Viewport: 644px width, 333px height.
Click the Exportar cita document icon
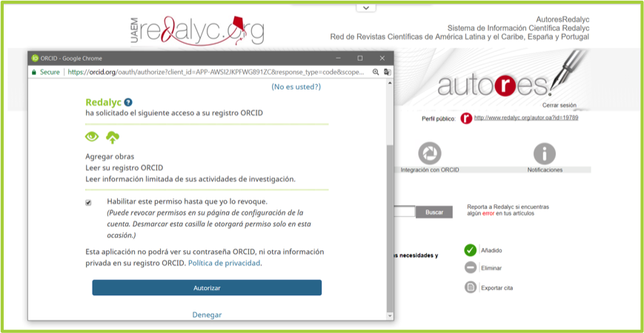coord(470,287)
